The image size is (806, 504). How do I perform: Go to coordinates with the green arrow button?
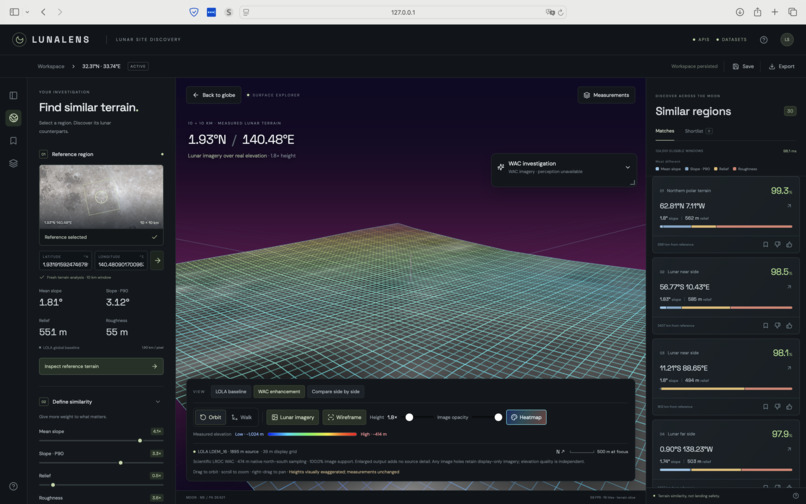coord(157,261)
